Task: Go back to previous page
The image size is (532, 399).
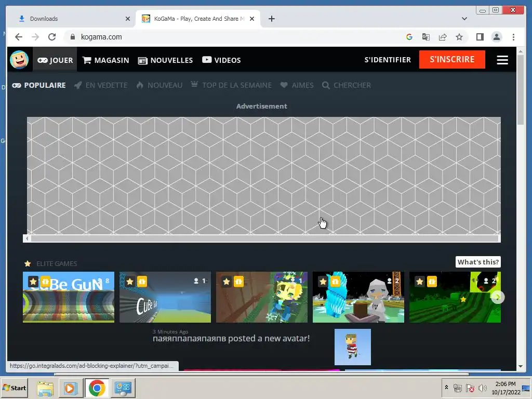Action: pos(19,37)
